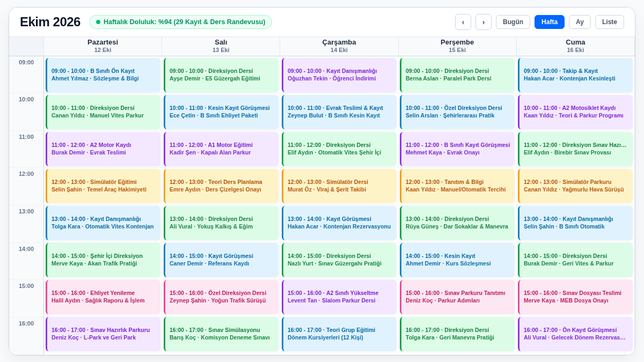This screenshot has height=362, width=644.
Task: Open Berna Aslan Paralel Park Dersi lesson
Action: (x=457, y=75)
